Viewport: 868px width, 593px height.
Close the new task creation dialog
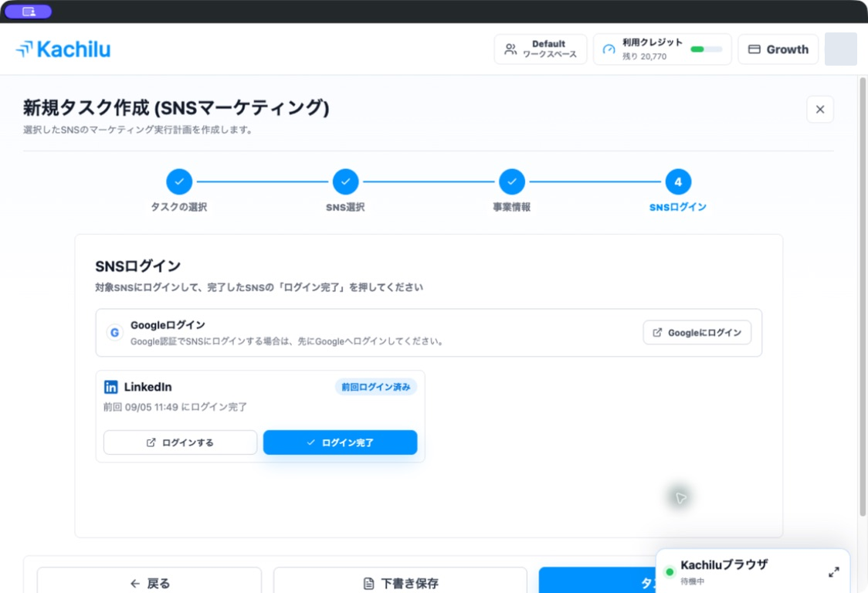(x=820, y=109)
